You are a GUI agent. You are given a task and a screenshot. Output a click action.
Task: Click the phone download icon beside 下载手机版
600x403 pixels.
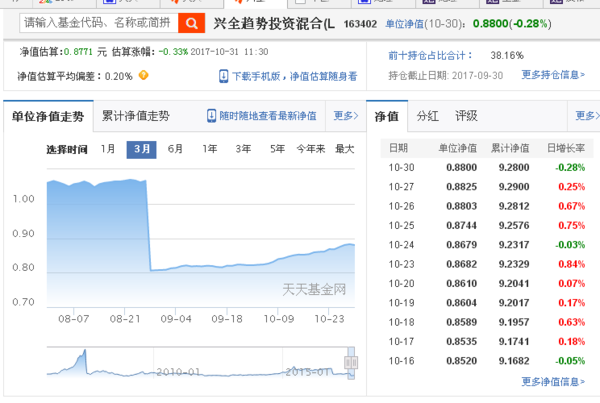pos(223,76)
